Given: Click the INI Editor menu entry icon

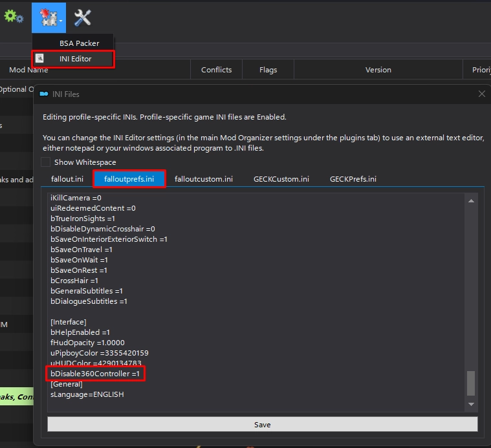Looking at the screenshot, I should [39, 58].
